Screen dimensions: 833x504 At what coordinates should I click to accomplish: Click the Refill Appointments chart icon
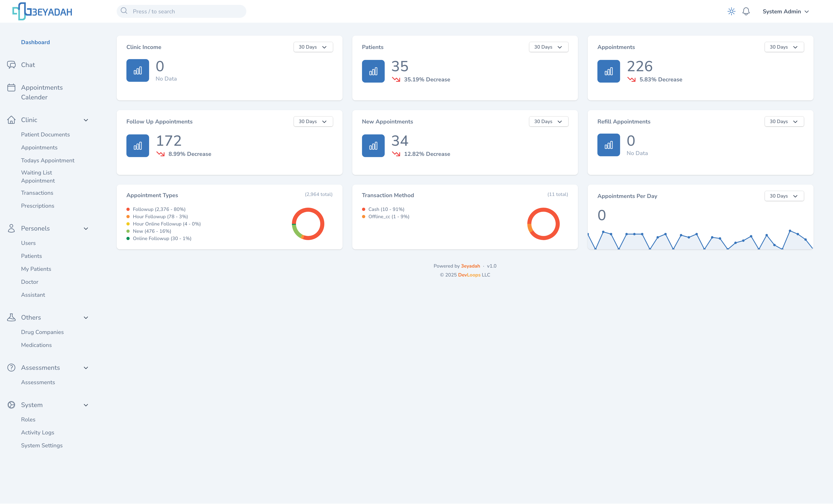608,145
